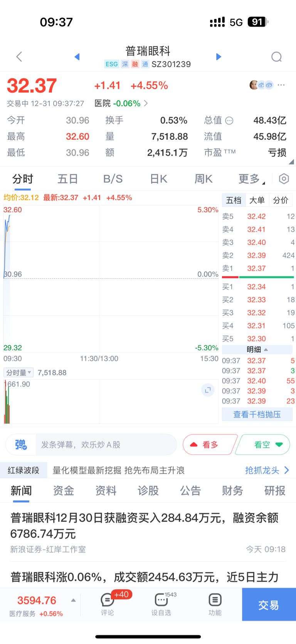Viewport: 296px width, 644px height.
Task: Tap 买4 row with 105 volume
Action: pos(258,326)
